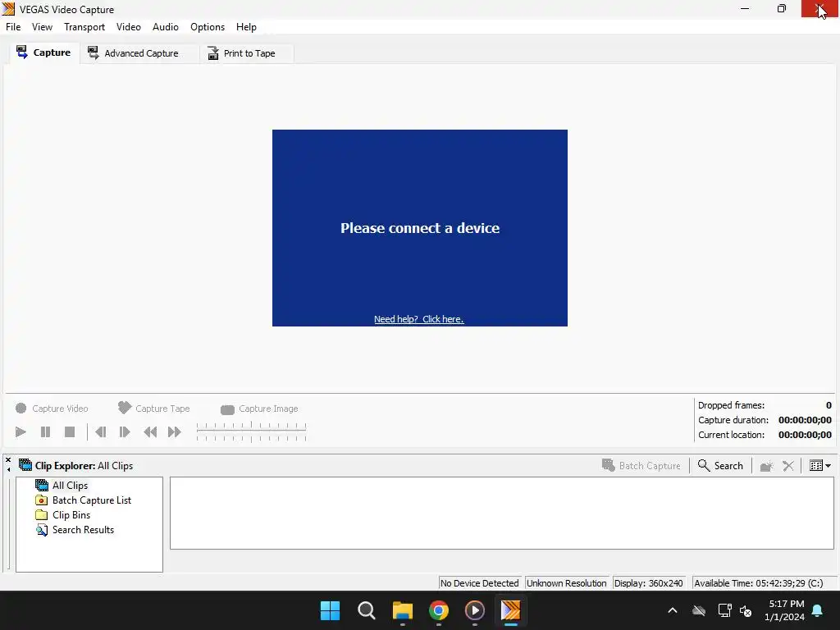Click the Unknown Resolution status entry
Viewport: 840px width, 630px height.
pos(566,583)
